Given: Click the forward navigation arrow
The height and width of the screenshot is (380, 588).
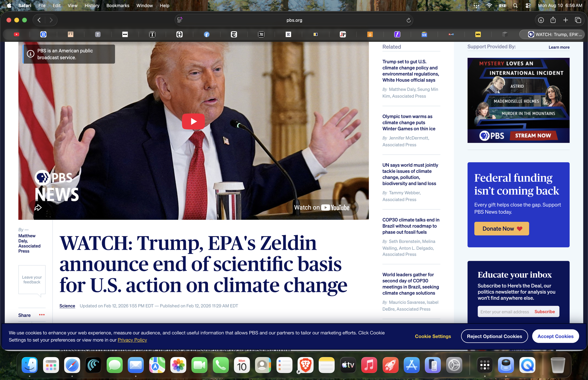Looking at the screenshot, I should click(51, 20).
